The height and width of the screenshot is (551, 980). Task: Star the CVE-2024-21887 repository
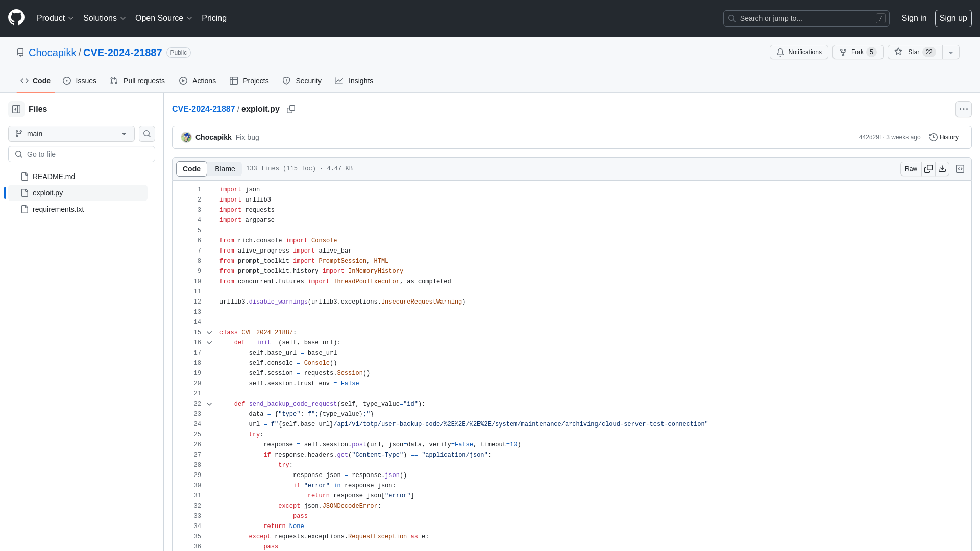point(915,52)
